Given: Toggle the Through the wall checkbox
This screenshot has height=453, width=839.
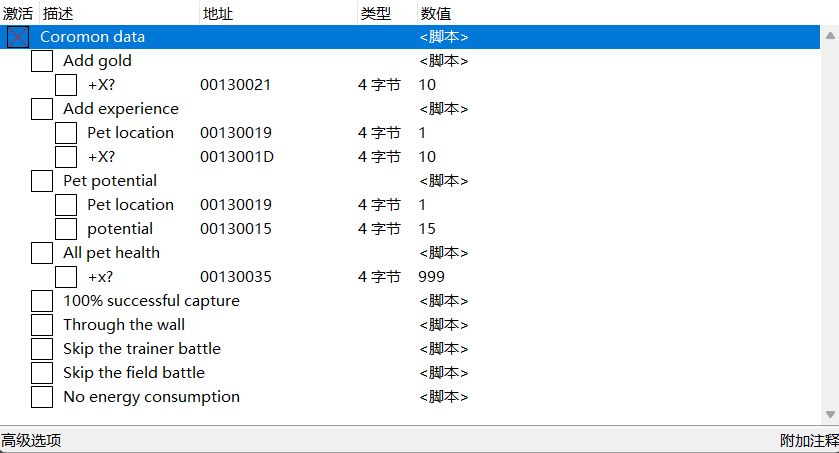Looking at the screenshot, I should (42, 325).
